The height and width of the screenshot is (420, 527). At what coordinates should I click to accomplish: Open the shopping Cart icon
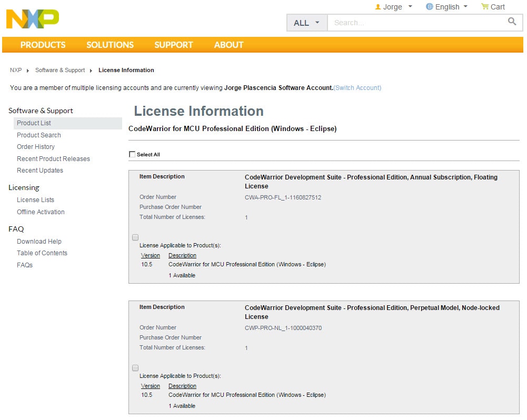coord(485,7)
